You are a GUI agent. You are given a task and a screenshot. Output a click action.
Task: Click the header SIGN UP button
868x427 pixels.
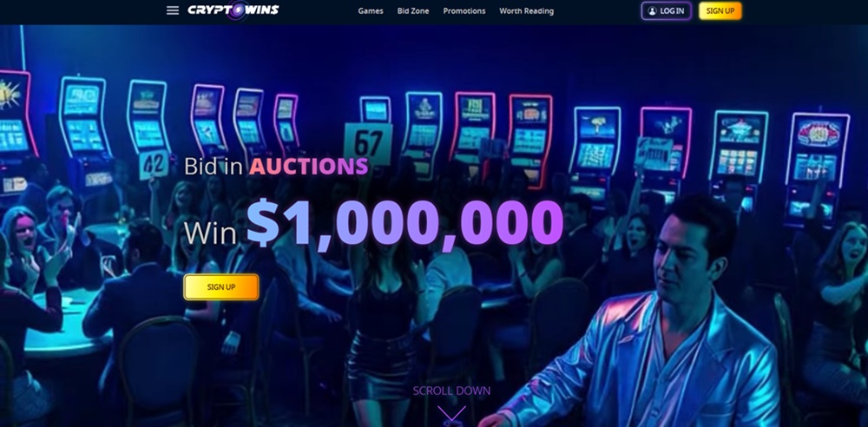[720, 11]
